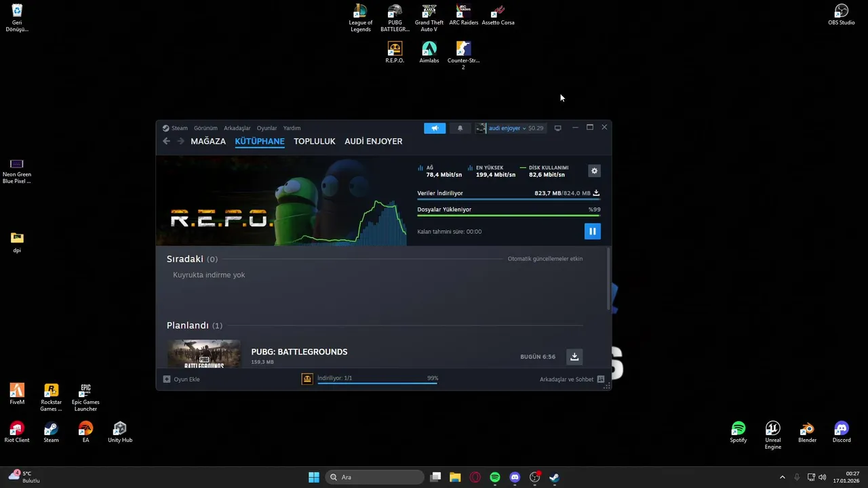This screenshot has height=488, width=868.
Task: Open League of Legends desktop shortcut
Action: 361,18
